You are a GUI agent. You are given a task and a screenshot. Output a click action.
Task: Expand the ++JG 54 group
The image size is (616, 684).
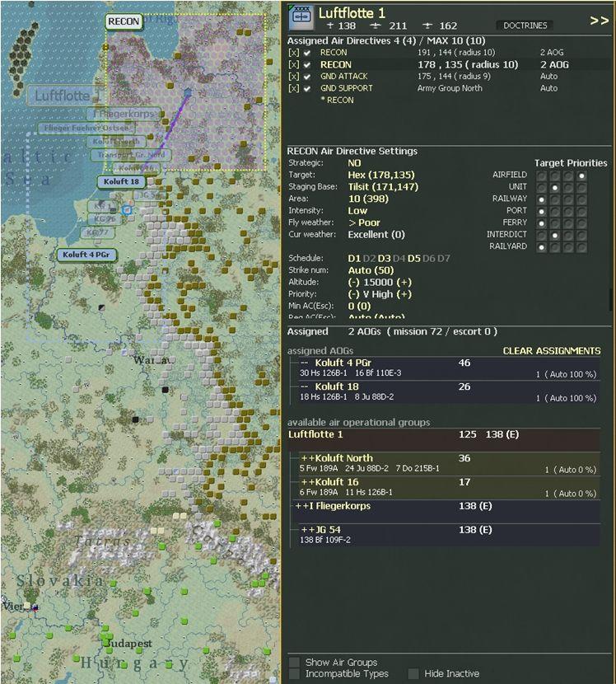[x=308, y=530]
